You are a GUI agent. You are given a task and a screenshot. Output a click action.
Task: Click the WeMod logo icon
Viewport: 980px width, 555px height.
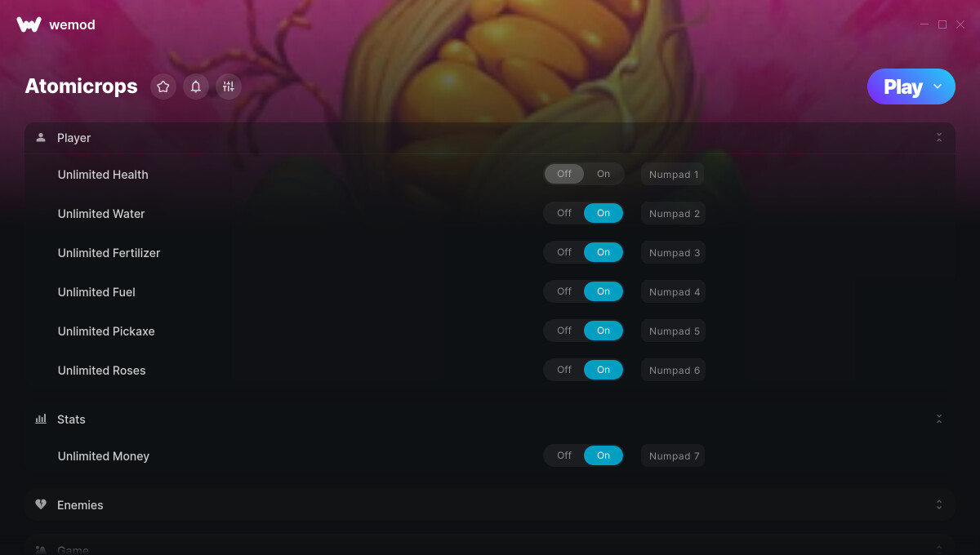click(x=29, y=24)
